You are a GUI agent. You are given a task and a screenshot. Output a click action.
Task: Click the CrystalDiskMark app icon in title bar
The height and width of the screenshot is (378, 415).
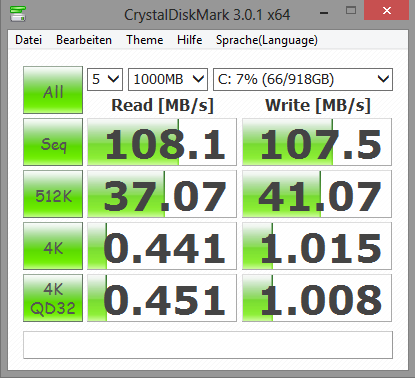[18, 14]
